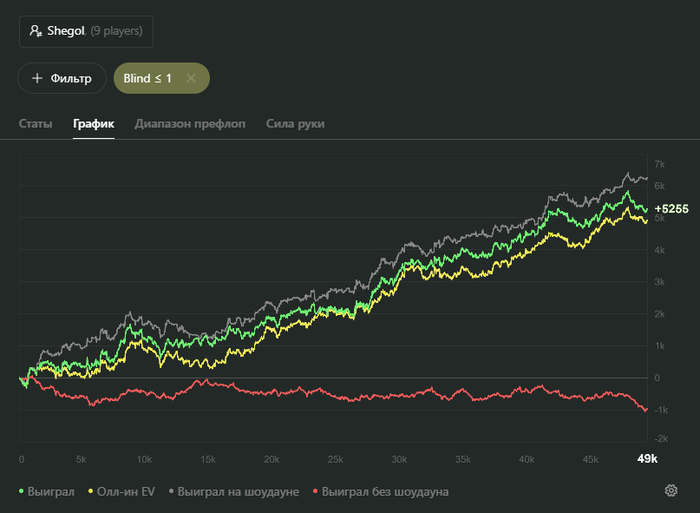Click the plus icon in Фильтр button
The width and height of the screenshot is (700, 513).
tap(37, 78)
